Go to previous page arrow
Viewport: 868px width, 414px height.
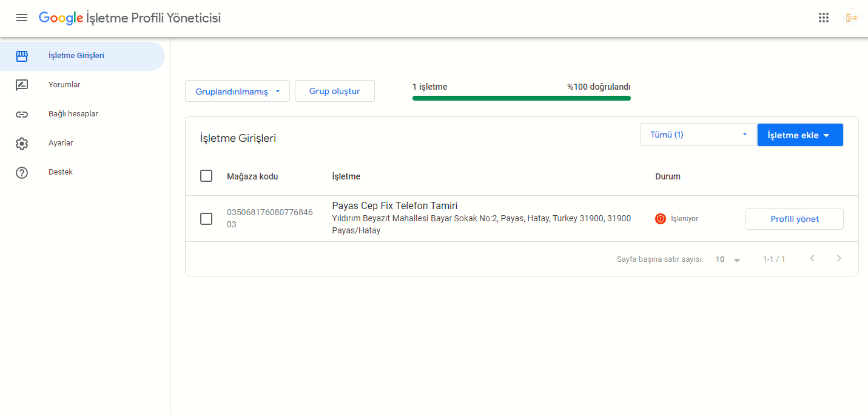[812, 259]
